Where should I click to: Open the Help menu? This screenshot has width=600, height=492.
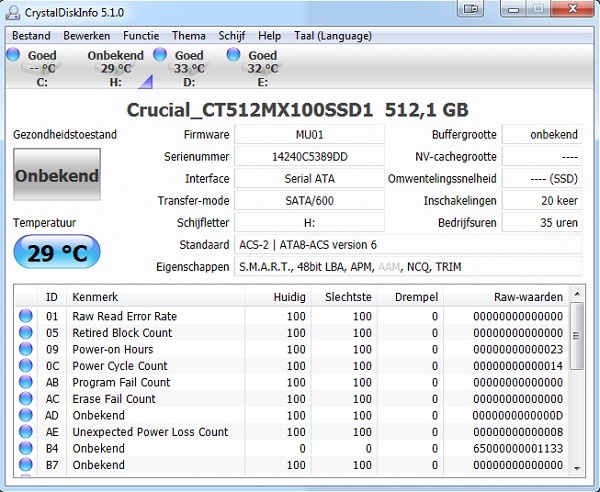pyautogui.click(x=269, y=36)
